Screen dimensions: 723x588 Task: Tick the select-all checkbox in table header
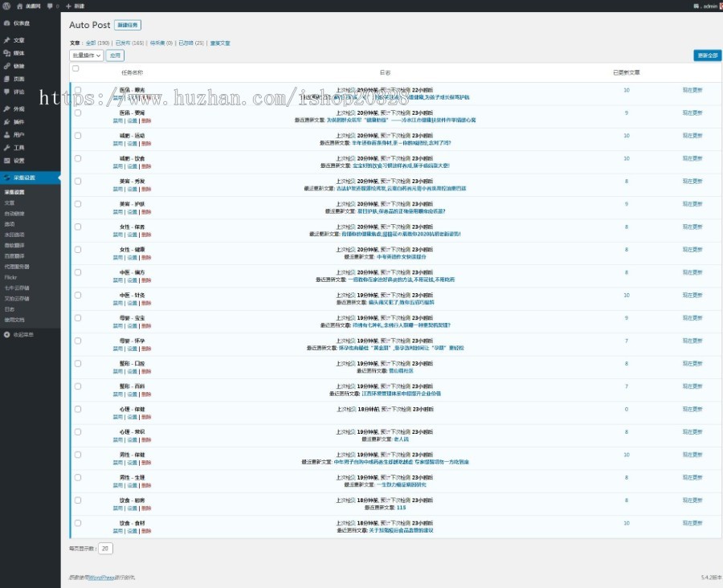[x=76, y=69]
